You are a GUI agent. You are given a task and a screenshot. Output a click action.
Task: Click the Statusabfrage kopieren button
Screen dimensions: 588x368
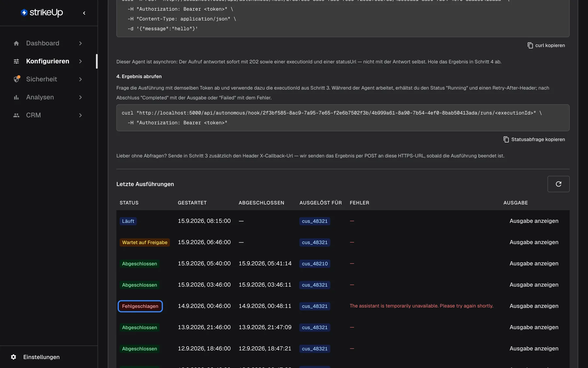[534, 139]
